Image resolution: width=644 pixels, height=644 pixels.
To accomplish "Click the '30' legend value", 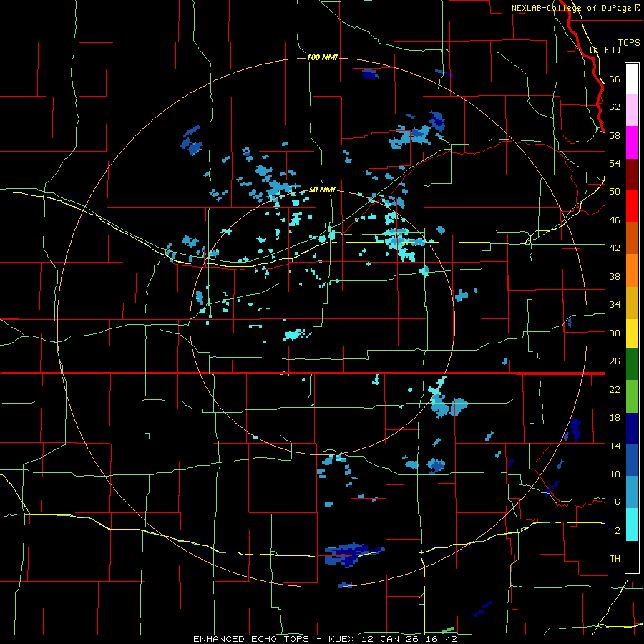I will click(x=615, y=333).
